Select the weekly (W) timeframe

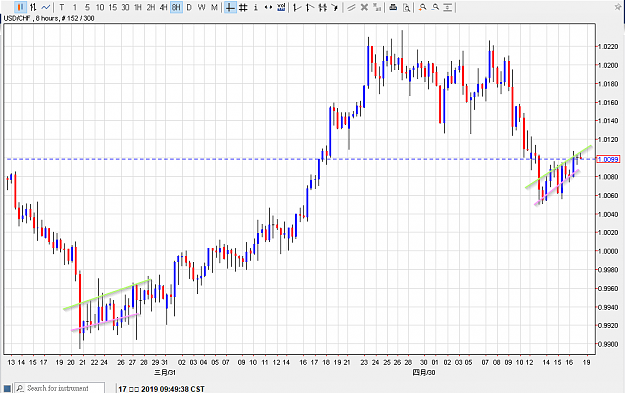(202, 7)
